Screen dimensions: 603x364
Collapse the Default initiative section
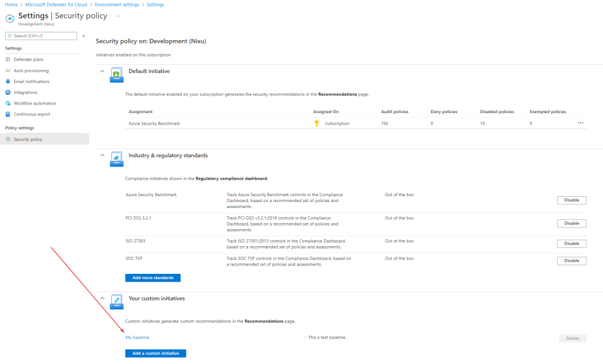pos(102,71)
